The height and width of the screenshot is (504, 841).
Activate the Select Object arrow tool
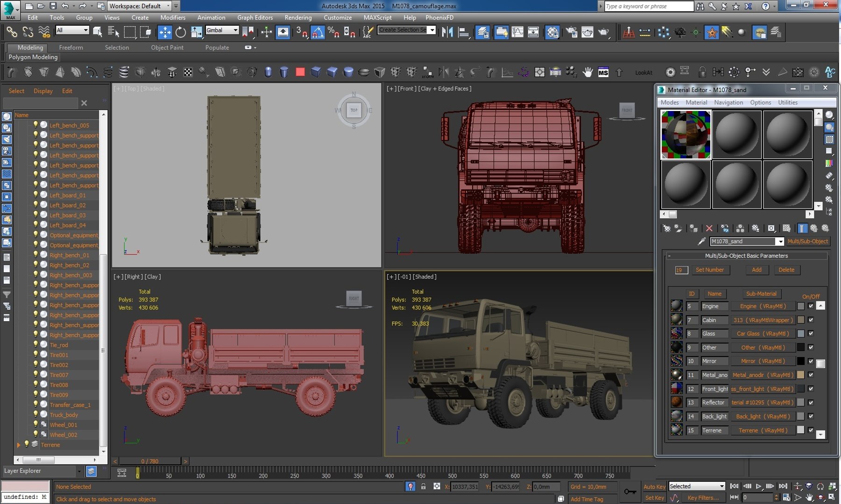97,32
